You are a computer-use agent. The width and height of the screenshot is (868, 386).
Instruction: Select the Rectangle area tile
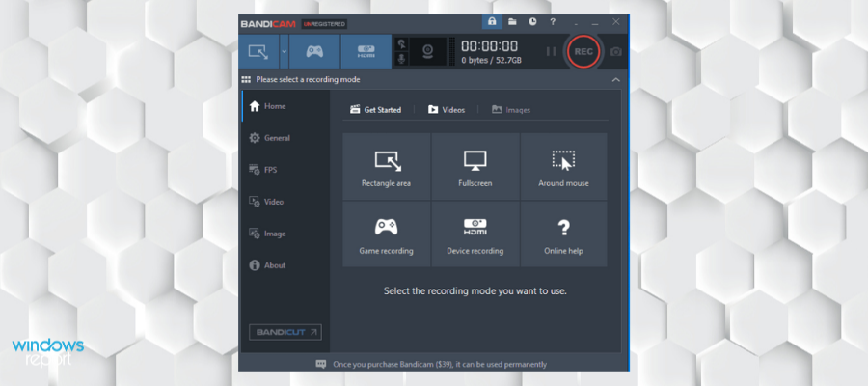coord(387,166)
